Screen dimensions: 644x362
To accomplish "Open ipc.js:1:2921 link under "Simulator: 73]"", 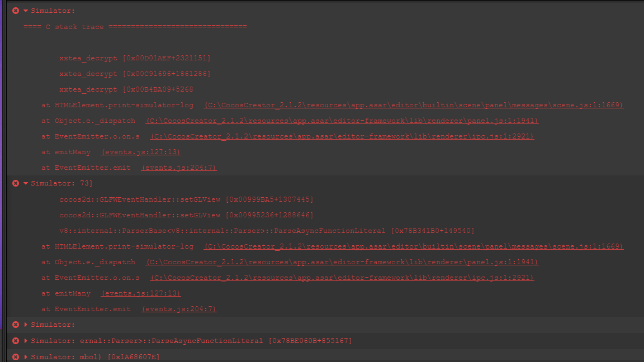I will [342, 278].
